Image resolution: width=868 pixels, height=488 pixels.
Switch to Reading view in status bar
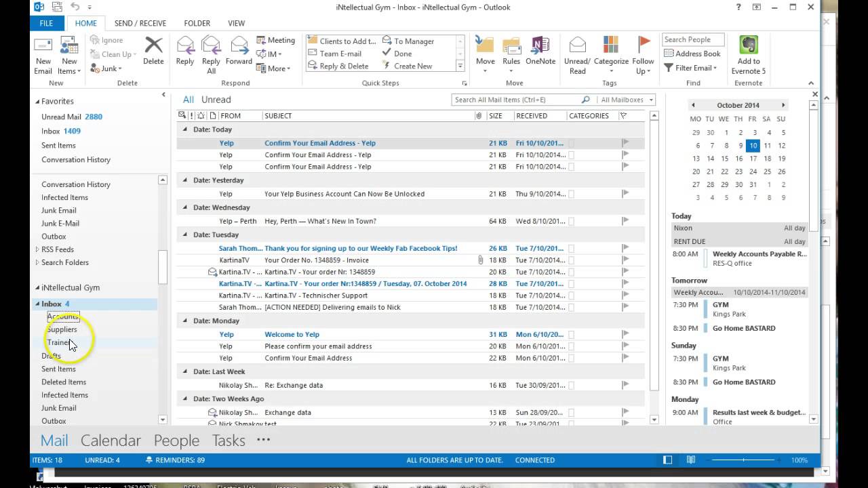pos(690,460)
